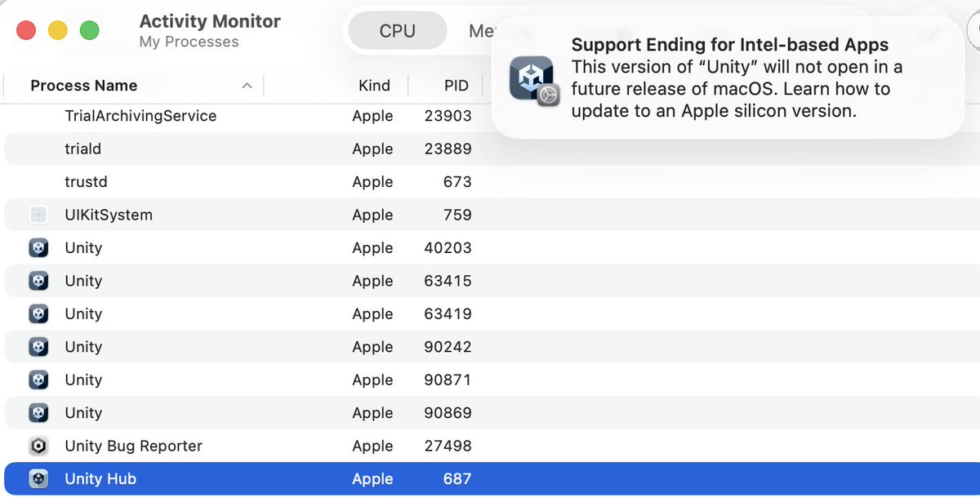Switch to the CPU tab
The width and height of the screenshot is (980, 502).
point(398,31)
